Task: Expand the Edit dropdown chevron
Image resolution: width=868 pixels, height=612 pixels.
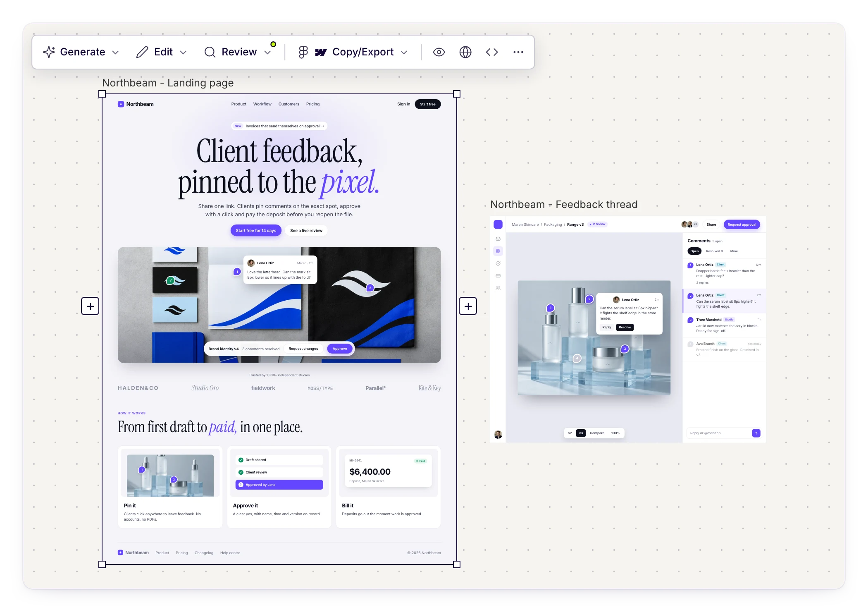Action: [x=184, y=53]
